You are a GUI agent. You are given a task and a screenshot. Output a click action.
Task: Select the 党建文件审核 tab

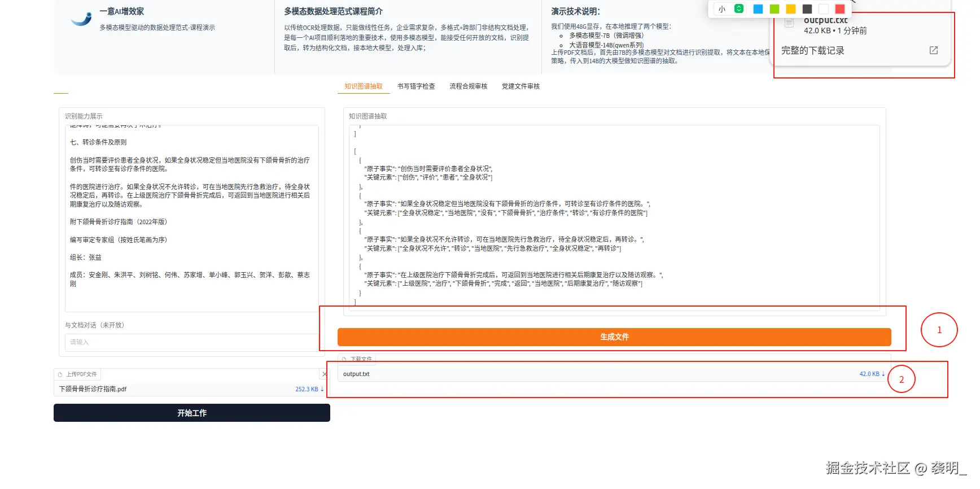point(521,86)
